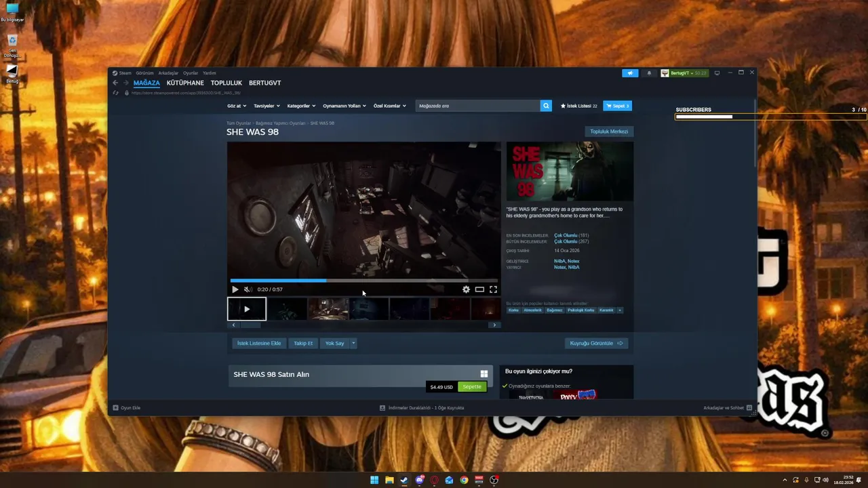
Task: Focus the Mağazada ara search field
Action: tap(478, 106)
